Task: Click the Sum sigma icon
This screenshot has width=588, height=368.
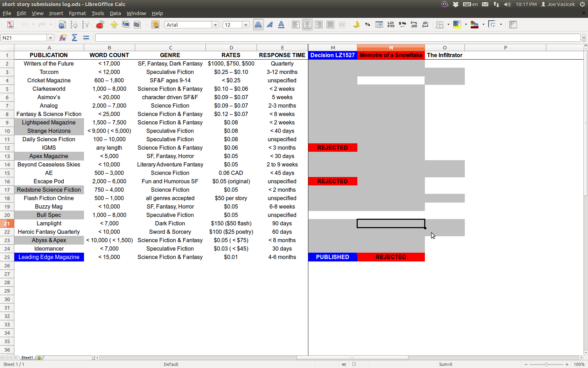Action: [75, 38]
